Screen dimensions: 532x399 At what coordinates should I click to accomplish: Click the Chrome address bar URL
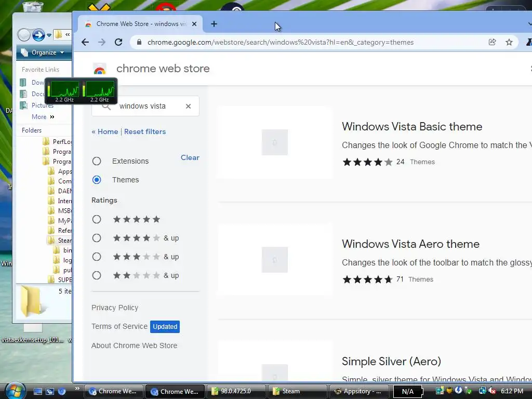coord(280,43)
